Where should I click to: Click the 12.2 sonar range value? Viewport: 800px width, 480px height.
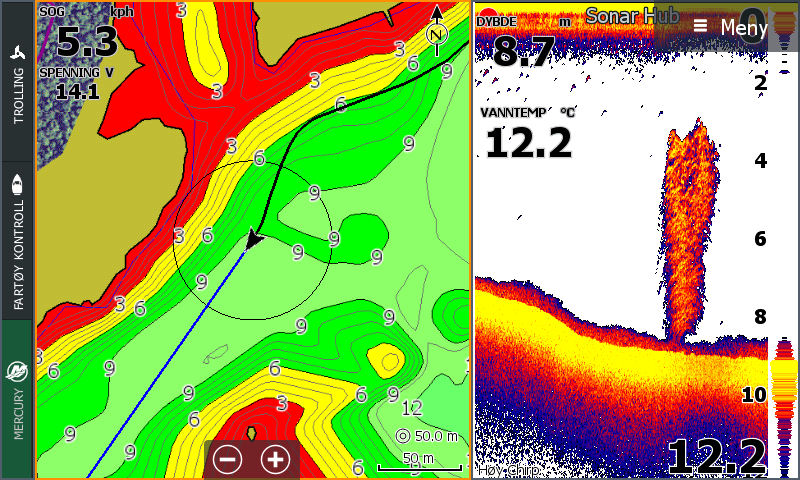[x=717, y=457]
